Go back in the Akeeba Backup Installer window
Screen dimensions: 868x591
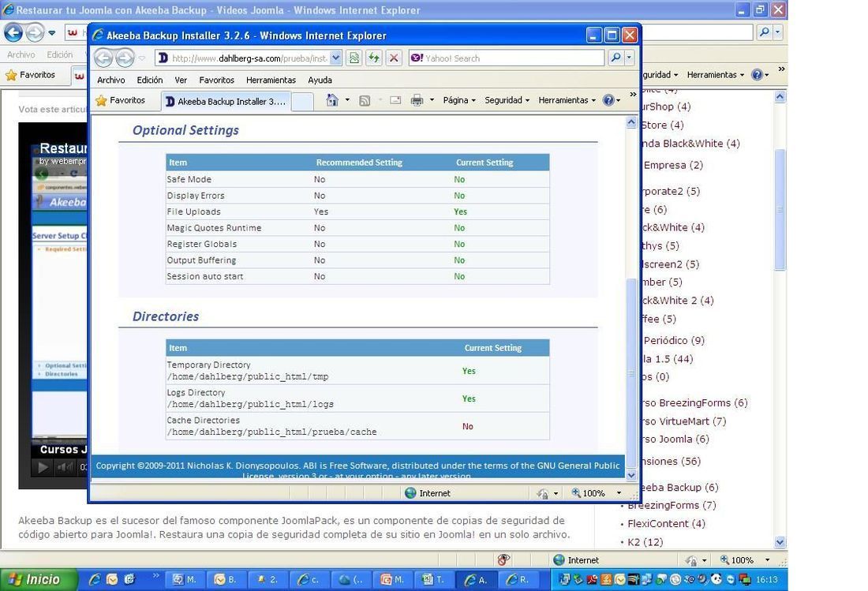[x=103, y=58]
